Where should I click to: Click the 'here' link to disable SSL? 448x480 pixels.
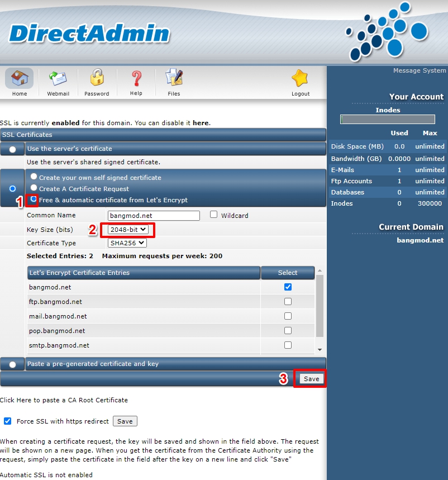201,123
